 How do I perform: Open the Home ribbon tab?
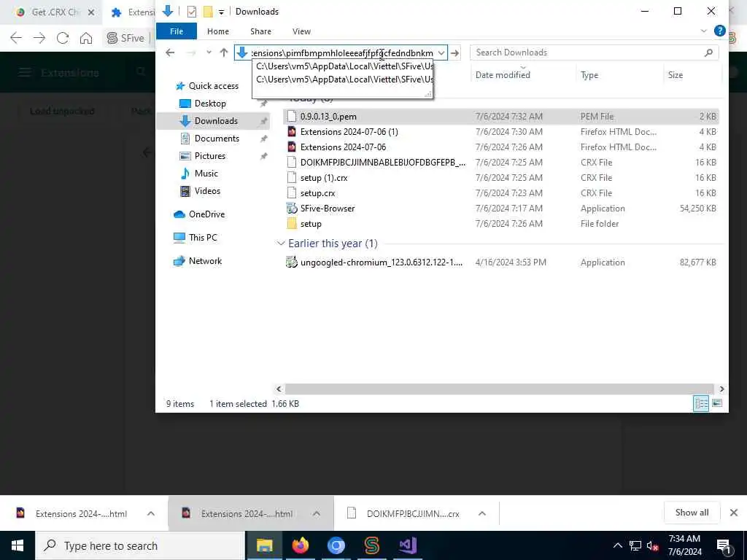(x=217, y=31)
